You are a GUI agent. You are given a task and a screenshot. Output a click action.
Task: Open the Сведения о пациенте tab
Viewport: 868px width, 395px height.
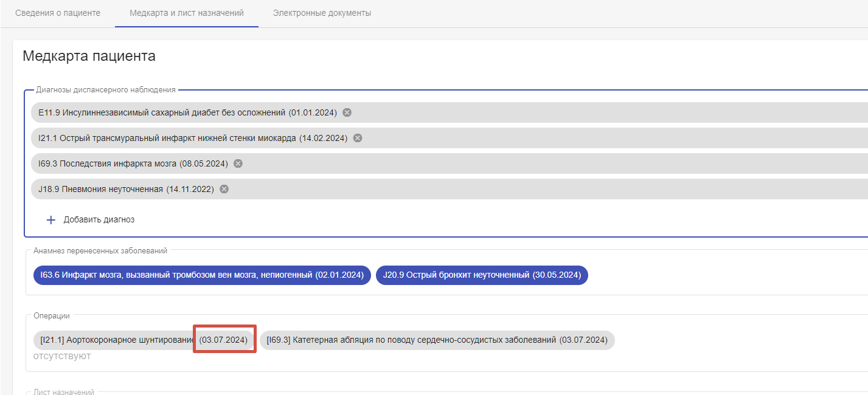tap(58, 13)
